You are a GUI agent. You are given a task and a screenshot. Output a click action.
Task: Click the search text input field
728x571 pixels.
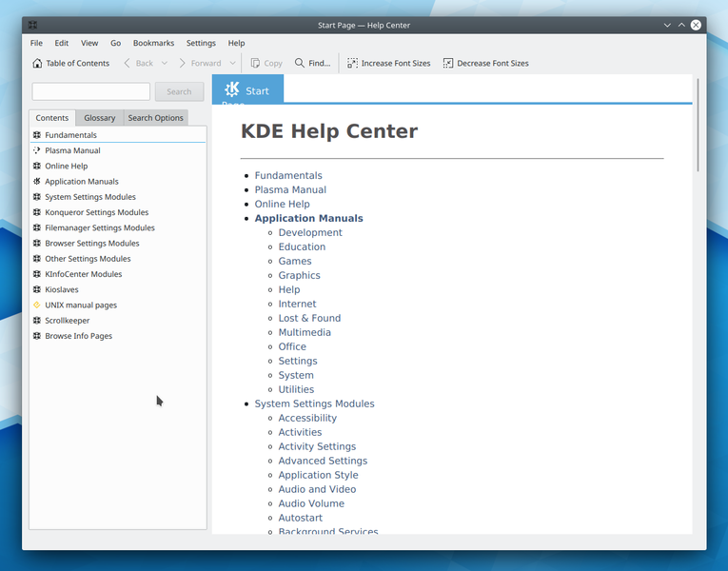[91, 92]
